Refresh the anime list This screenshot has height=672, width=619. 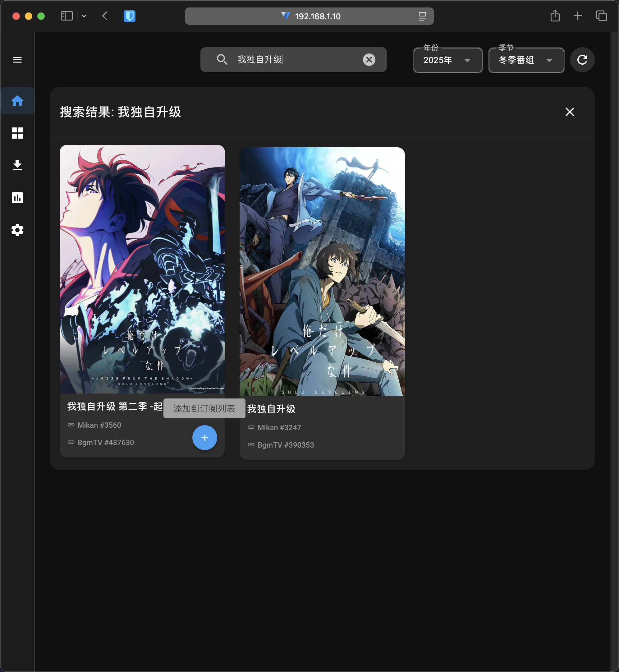tap(582, 60)
